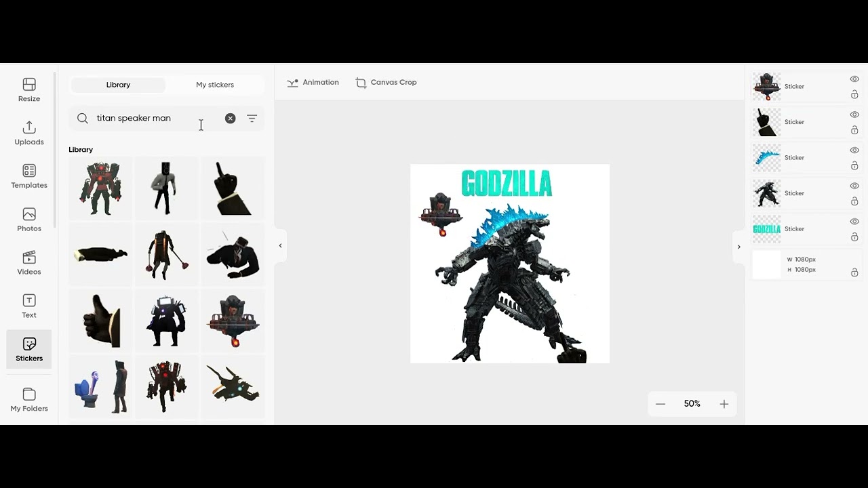Open My Folders in sidebar
Screen dimensions: 868x488
coord(29,400)
